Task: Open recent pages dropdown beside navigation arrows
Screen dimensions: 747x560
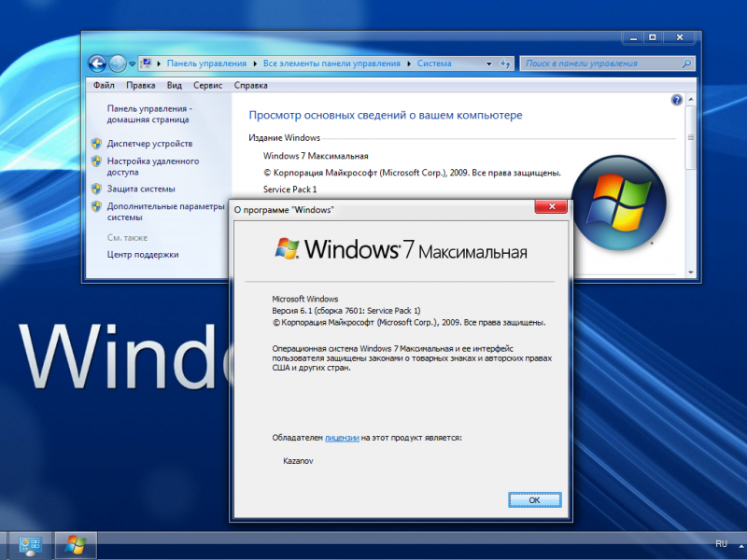Action: (132, 63)
